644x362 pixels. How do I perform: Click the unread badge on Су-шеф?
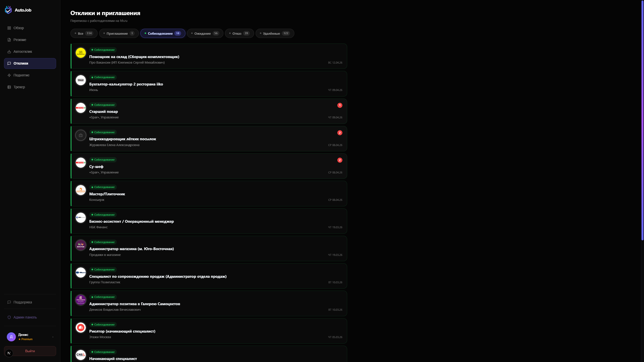pos(340,160)
